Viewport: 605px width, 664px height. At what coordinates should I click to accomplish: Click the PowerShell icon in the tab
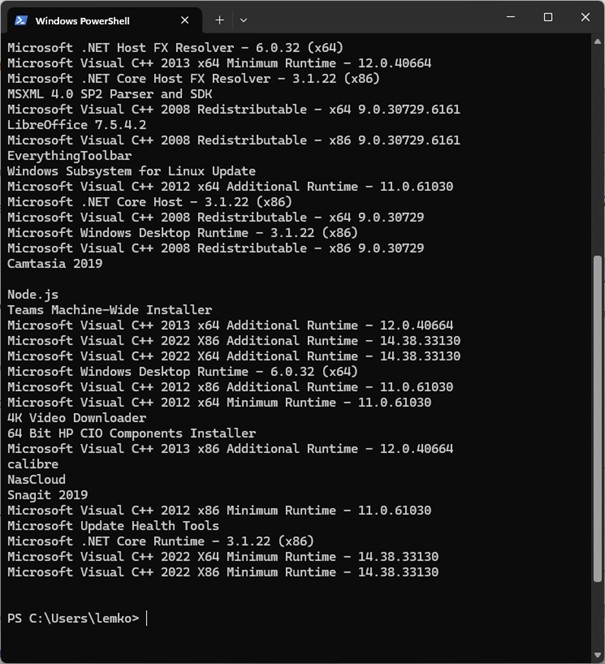click(x=20, y=19)
